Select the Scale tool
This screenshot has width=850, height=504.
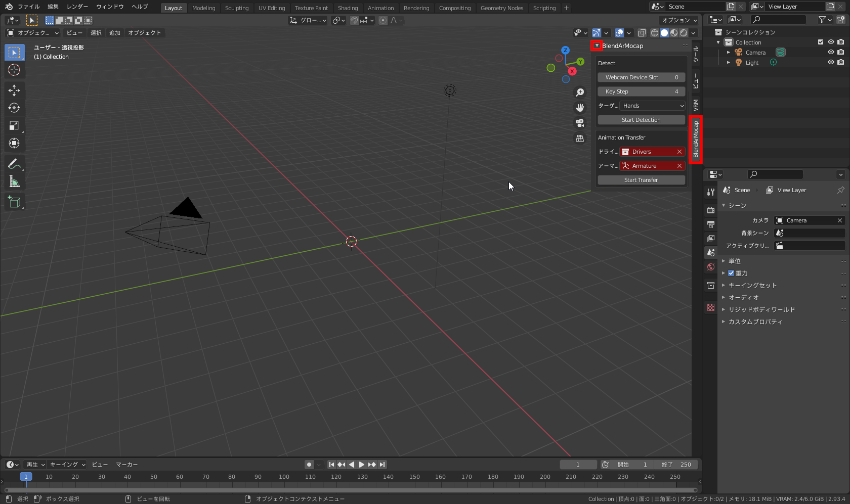click(14, 125)
